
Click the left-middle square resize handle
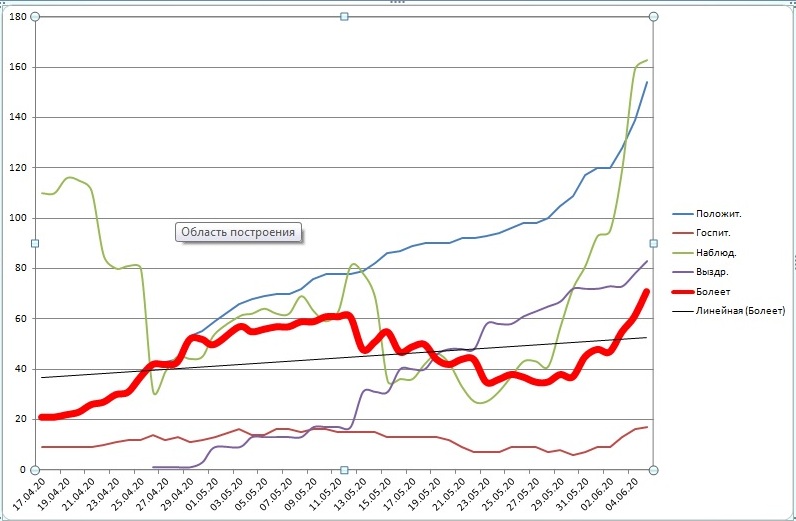[x=36, y=243]
